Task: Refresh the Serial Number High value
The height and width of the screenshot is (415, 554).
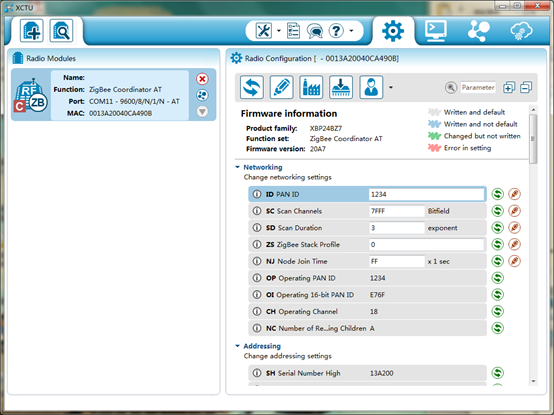Action: point(497,373)
